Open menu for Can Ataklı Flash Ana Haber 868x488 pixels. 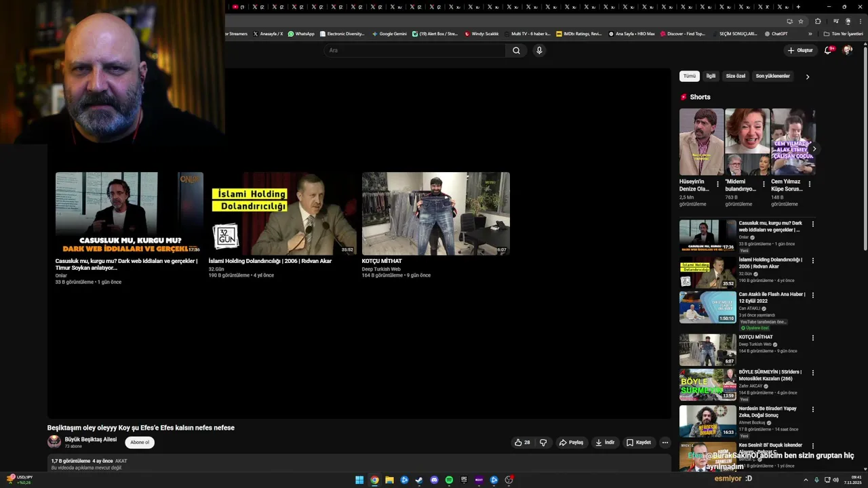point(812,295)
